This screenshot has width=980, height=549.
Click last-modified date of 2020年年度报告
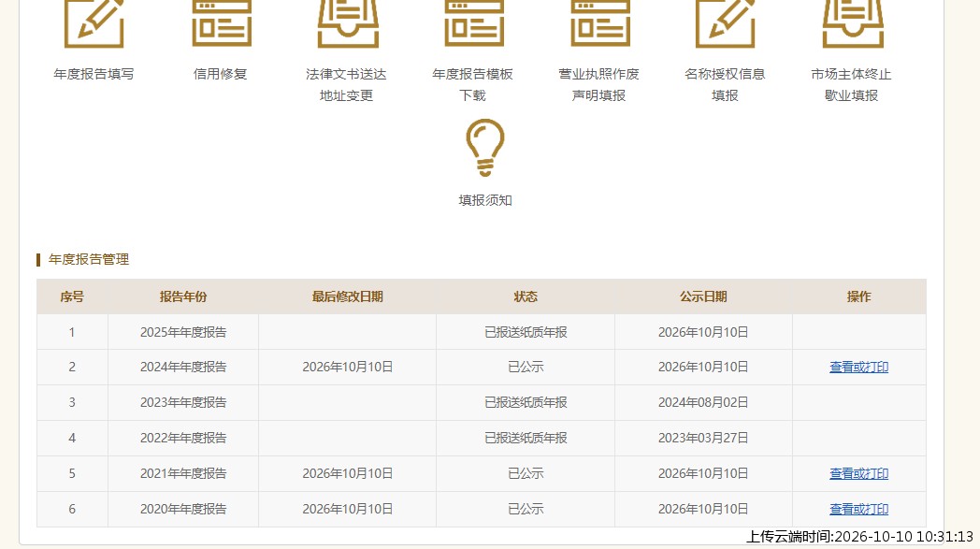pos(348,510)
